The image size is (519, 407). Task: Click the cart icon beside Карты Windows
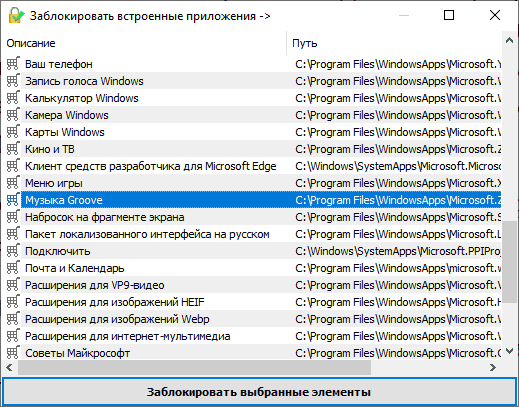point(13,131)
